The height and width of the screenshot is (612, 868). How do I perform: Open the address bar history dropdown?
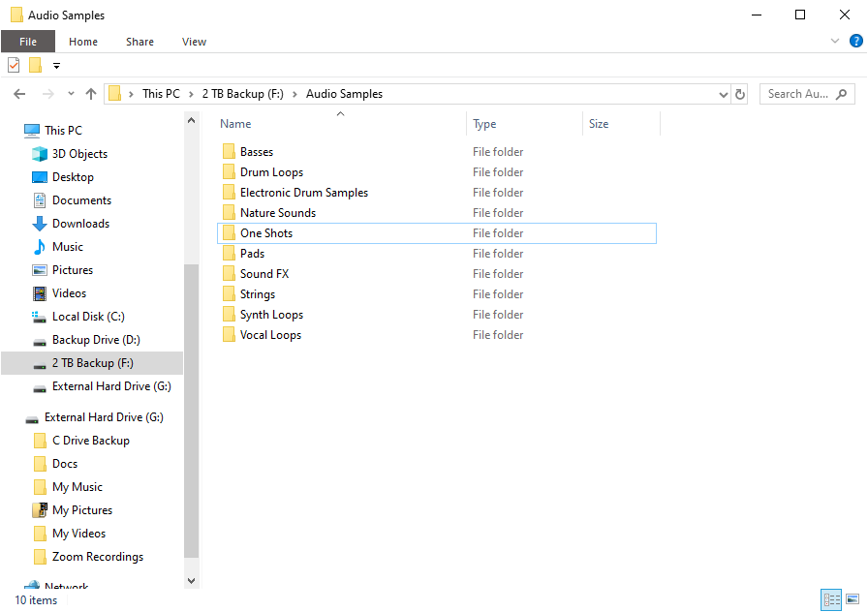point(723,95)
